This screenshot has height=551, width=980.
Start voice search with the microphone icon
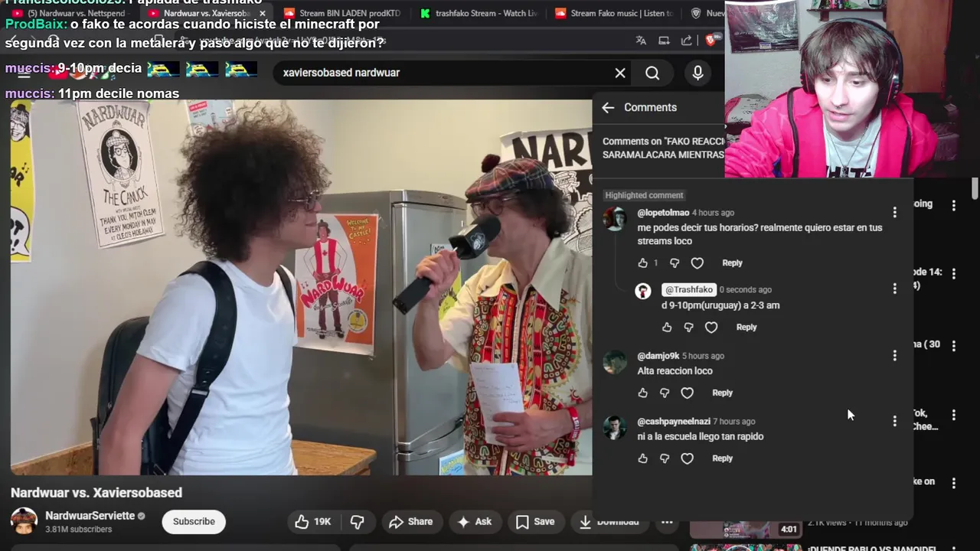[x=697, y=73]
